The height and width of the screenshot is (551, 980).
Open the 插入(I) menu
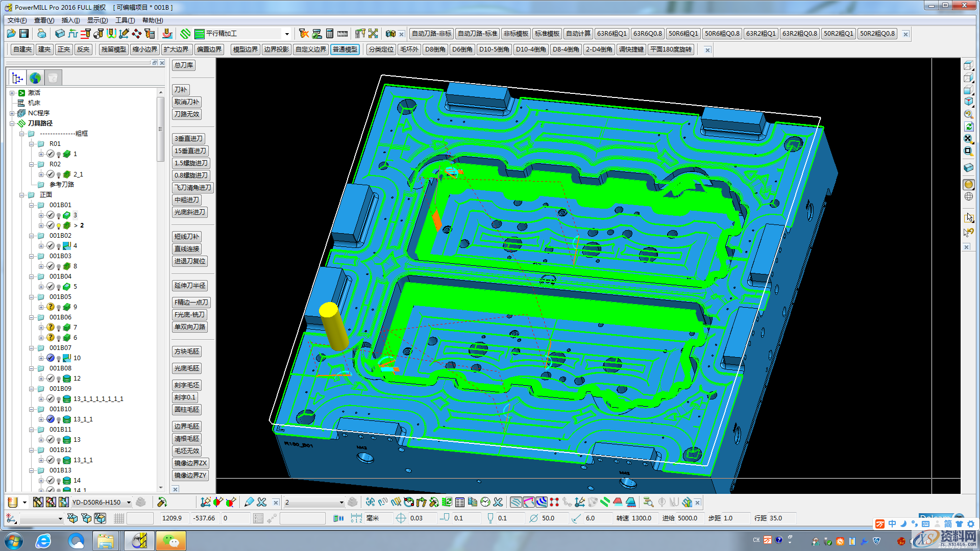pyautogui.click(x=70, y=20)
